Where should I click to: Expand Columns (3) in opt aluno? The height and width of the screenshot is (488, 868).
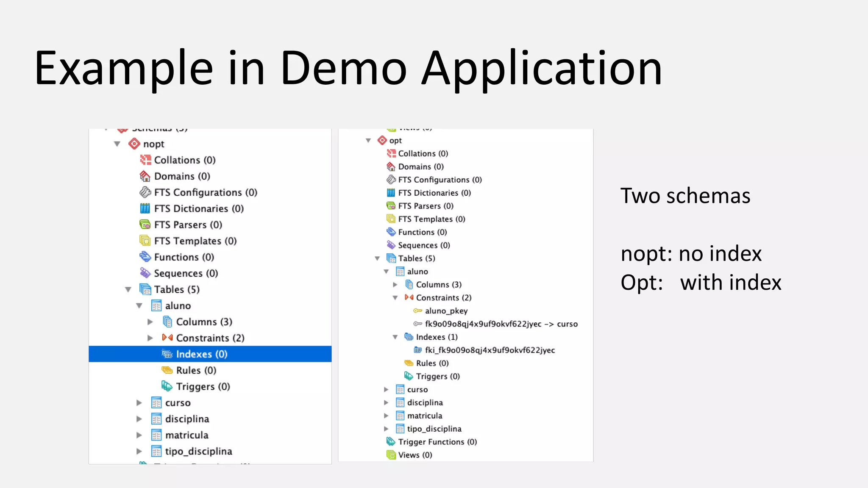[x=395, y=285]
